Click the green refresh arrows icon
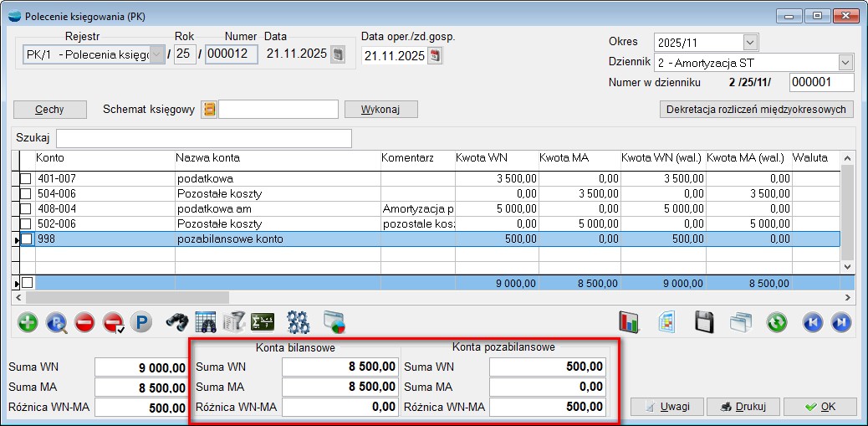This screenshot has width=868, height=426. click(777, 322)
